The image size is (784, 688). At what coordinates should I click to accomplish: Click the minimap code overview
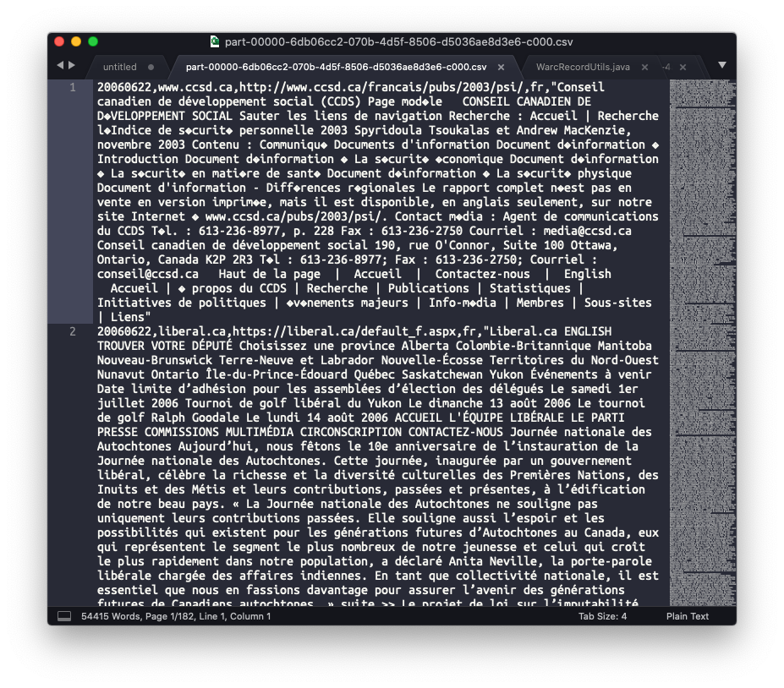tap(703, 343)
